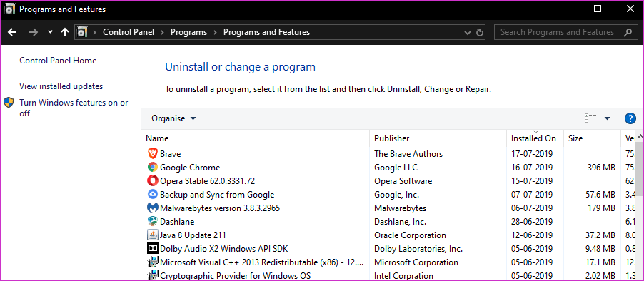The width and height of the screenshot is (644, 281).
Task: Click the scrollbar up arrow
Action: pyautogui.click(x=640, y=136)
